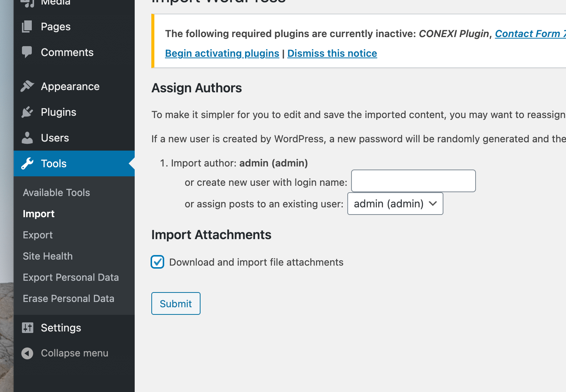Focus the new user login name field
Viewport: 566px width, 392px height.
point(413,181)
